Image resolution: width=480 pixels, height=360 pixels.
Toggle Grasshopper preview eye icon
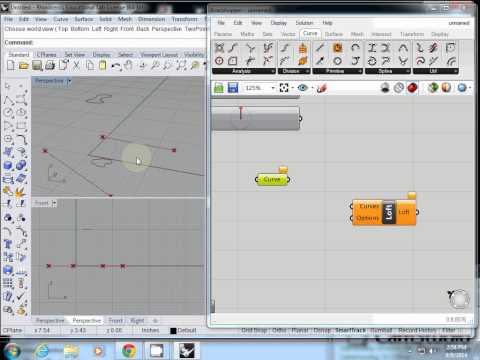(303, 88)
